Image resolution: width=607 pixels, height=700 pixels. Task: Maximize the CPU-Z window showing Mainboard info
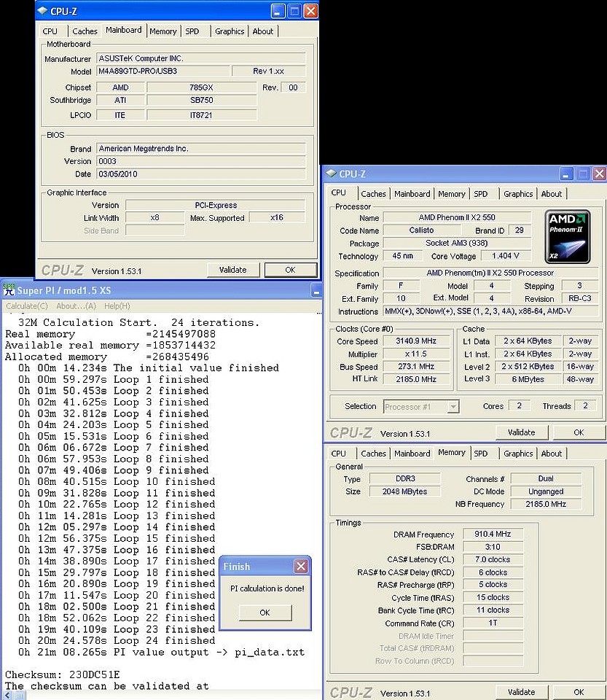[x=294, y=11]
